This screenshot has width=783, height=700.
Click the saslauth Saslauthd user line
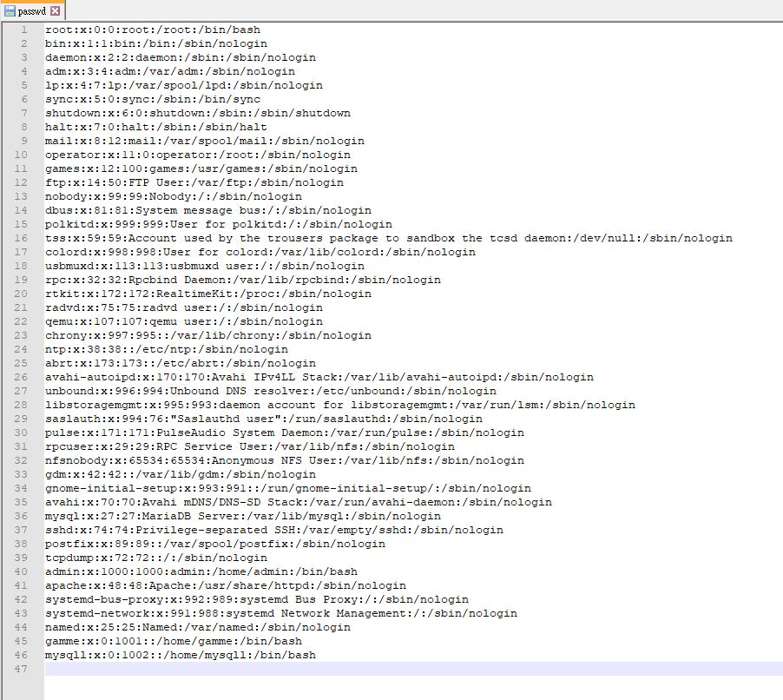[x=264, y=419]
